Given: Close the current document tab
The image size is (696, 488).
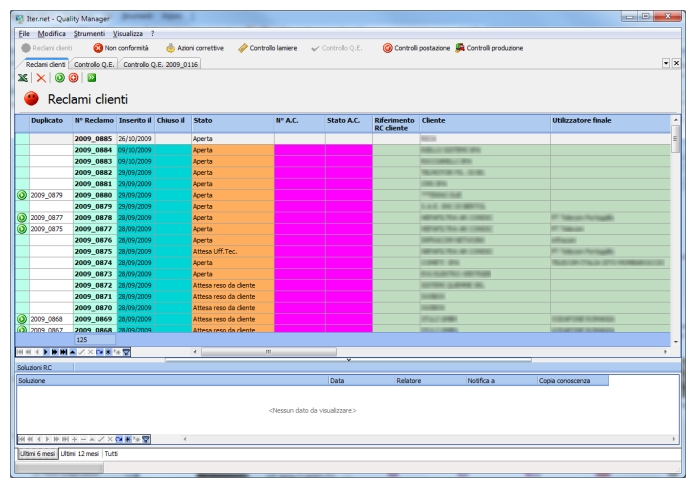Looking at the screenshot, I should 676,63.
